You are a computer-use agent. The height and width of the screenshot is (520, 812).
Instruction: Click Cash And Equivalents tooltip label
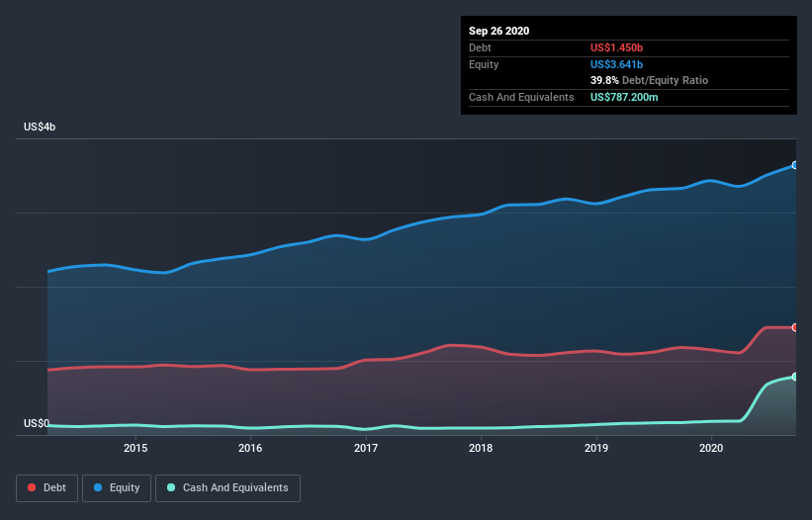tap(521, 97)
